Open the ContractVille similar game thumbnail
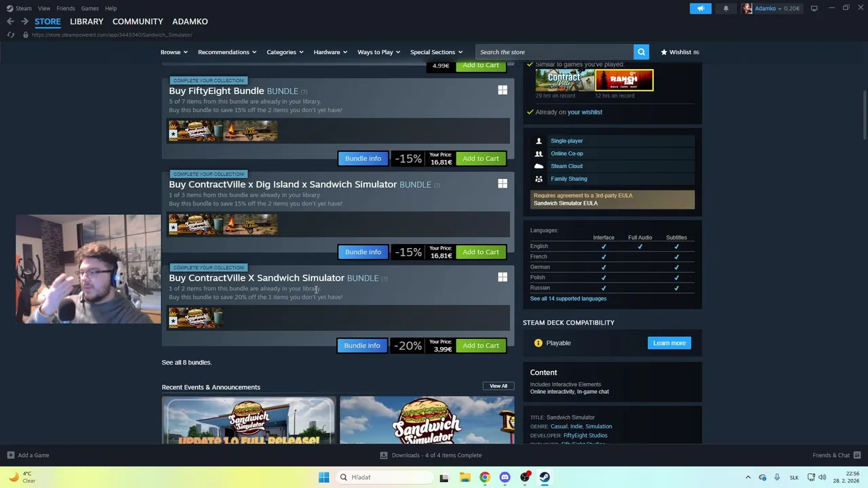This screenshot has width=868, height=488. tap(565, 80)
